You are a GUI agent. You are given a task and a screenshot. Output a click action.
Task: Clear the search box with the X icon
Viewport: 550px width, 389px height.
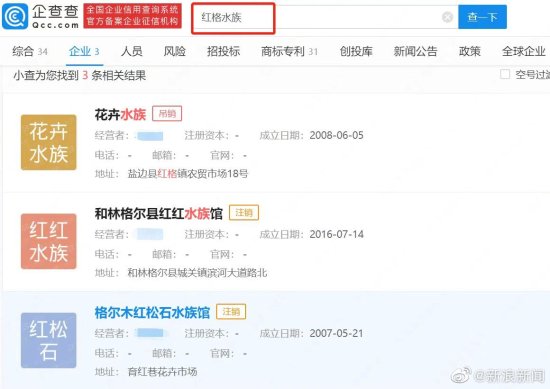coord(447,17)
